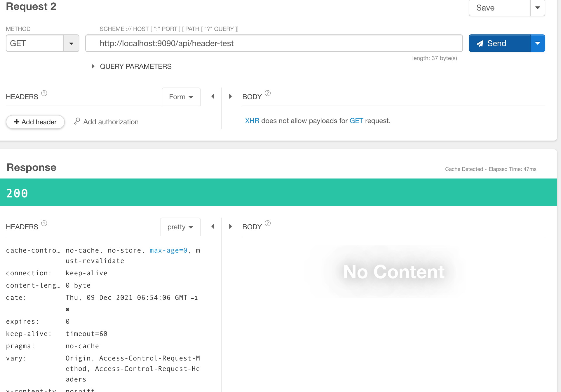Viewport: 561px width, 392px height.
Task: Click the URL input field
Action: pos(274,43)
